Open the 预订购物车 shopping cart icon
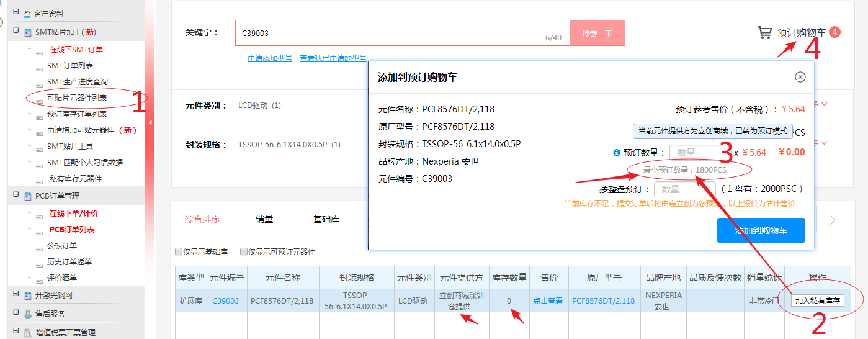Image resolution: width=868 pixels, height=339 pixels. tap(764, 33)
